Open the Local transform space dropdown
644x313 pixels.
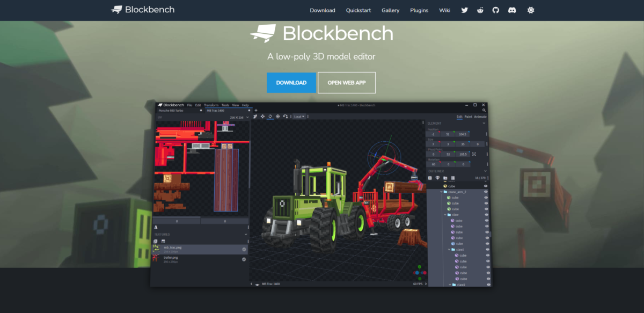click(x=298, y=116)
